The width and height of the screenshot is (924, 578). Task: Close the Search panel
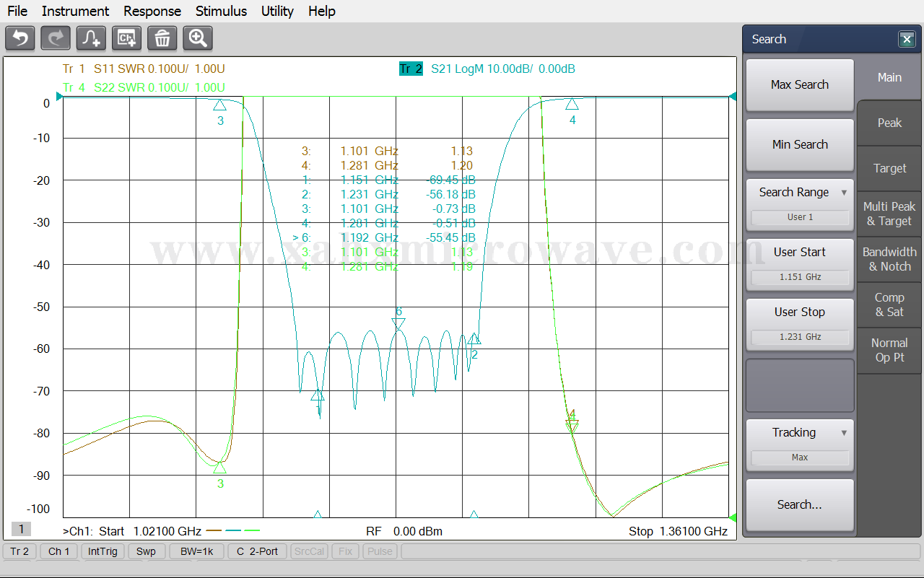[907, 40]
